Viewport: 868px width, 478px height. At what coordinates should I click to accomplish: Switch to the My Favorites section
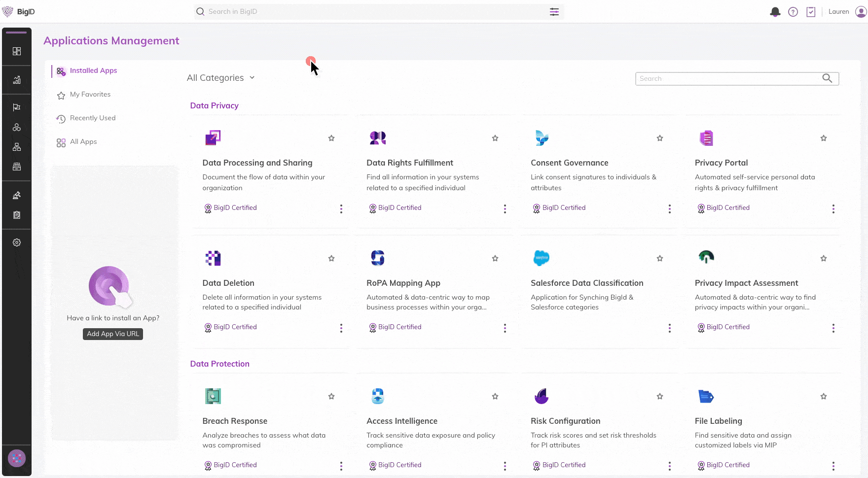tap(90, 94)
